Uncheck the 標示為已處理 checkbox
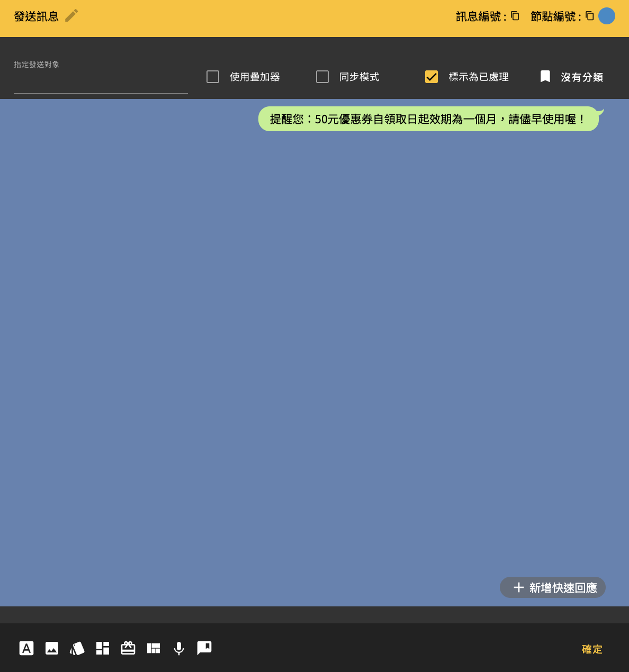629x672 pixels. tap(432, 77)
